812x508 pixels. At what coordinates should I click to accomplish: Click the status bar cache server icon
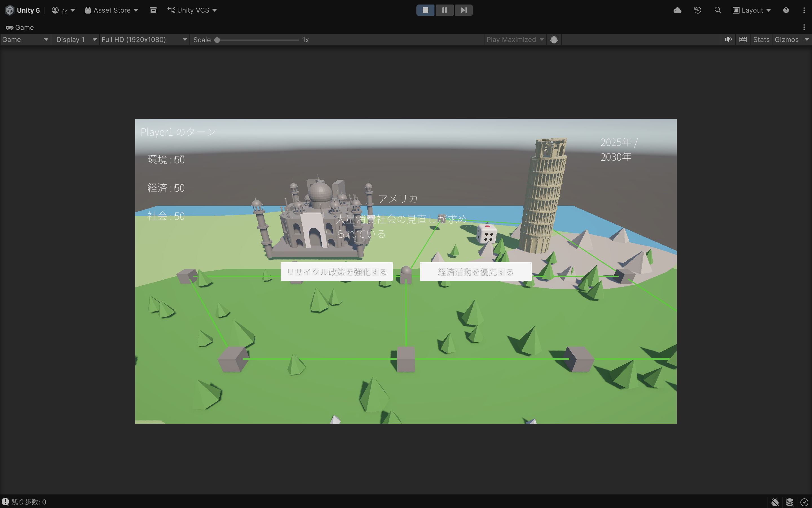pos(789,502)
